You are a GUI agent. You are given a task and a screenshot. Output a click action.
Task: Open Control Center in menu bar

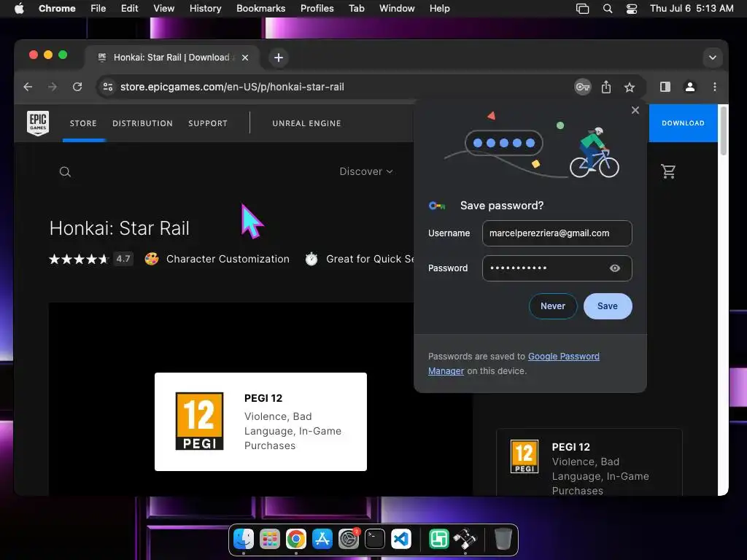pyautogui.click(x=632, y=9)
